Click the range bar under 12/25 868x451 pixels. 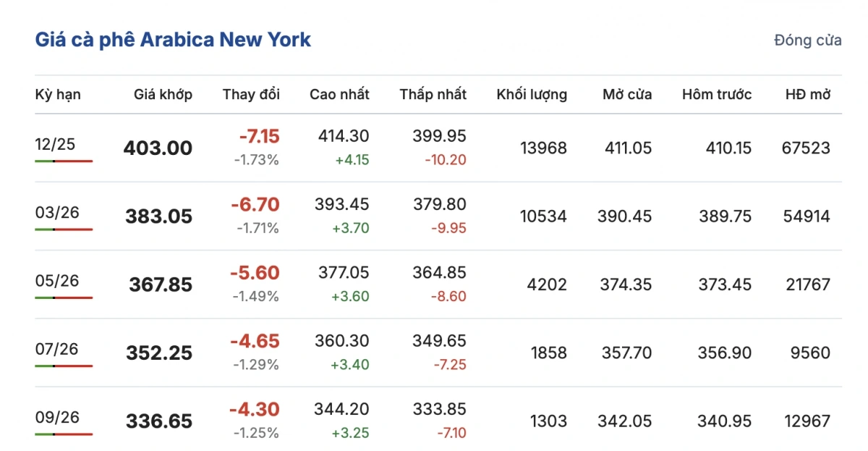[x=64, y=161]
